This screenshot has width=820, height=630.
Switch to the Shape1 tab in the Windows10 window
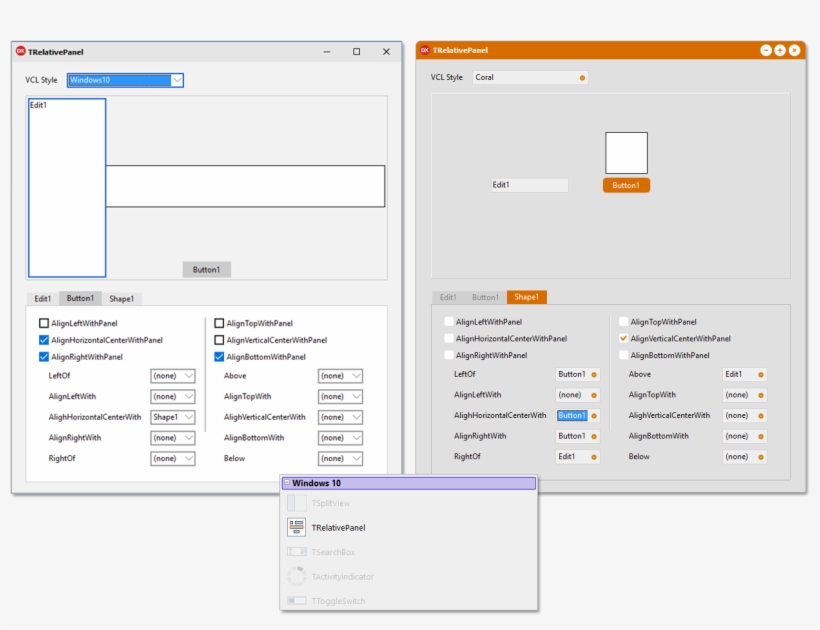(122, 297)
